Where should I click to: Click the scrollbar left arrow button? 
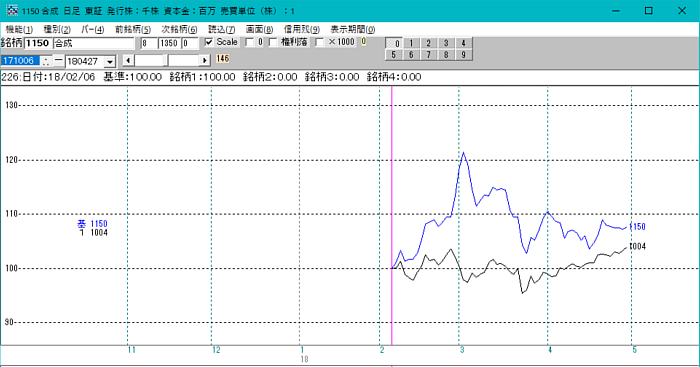click(x=128, y=60)
